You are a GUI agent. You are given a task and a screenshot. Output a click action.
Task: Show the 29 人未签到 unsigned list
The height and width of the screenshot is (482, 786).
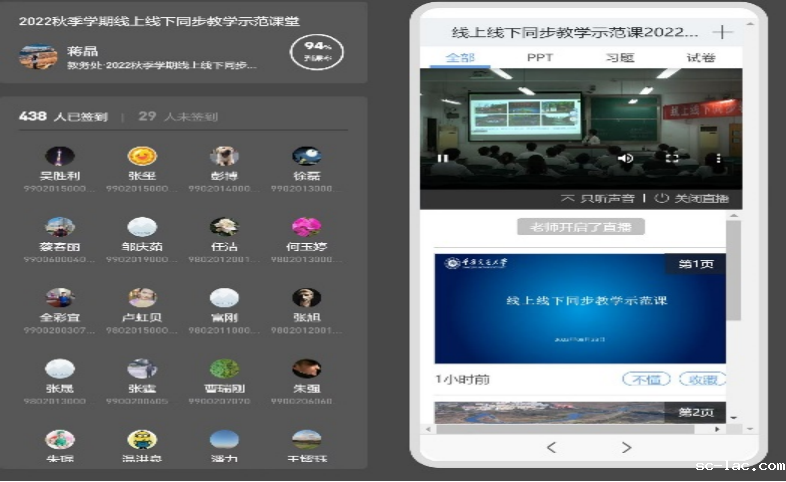tap(177, 117)
